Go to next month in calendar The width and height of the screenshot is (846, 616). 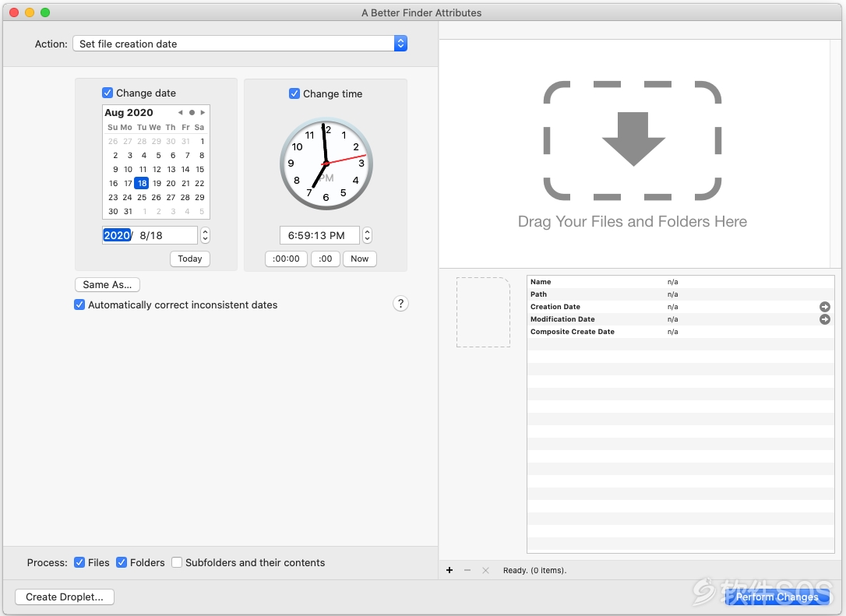(x=203, y=112)
